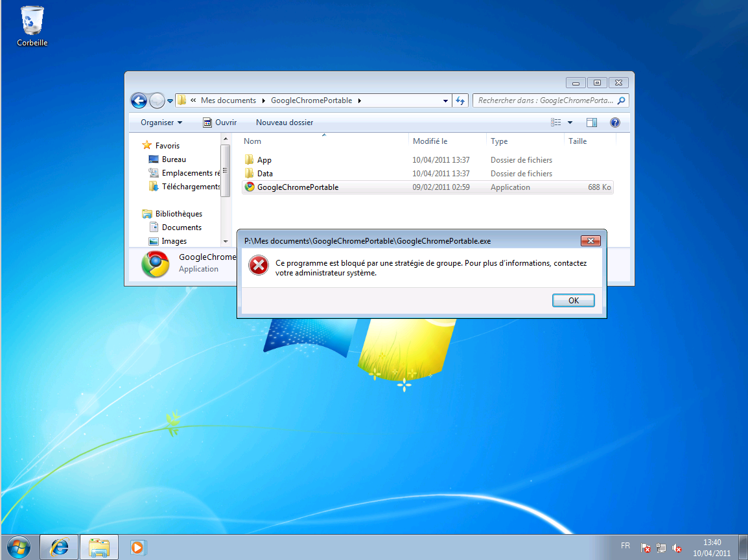Expand the arrow after Mes documents
The image size is (748, 560).
pyautogui.click(x=263, y=100)
